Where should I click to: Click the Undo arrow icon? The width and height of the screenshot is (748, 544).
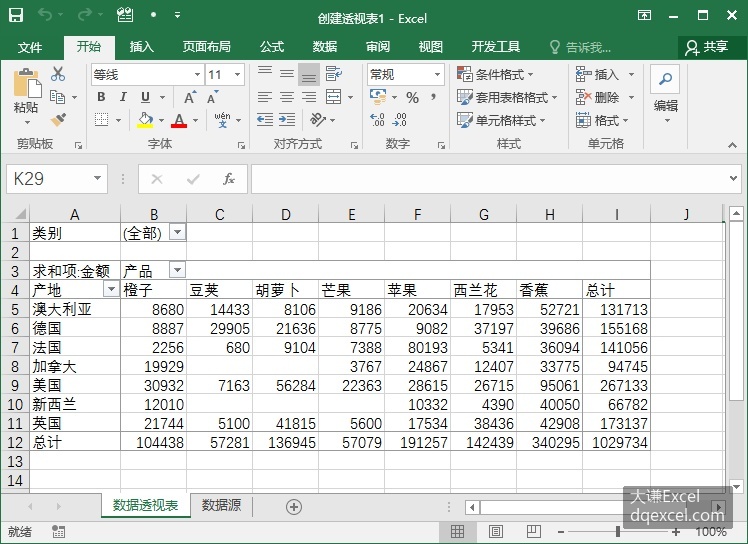click(45, 15)
